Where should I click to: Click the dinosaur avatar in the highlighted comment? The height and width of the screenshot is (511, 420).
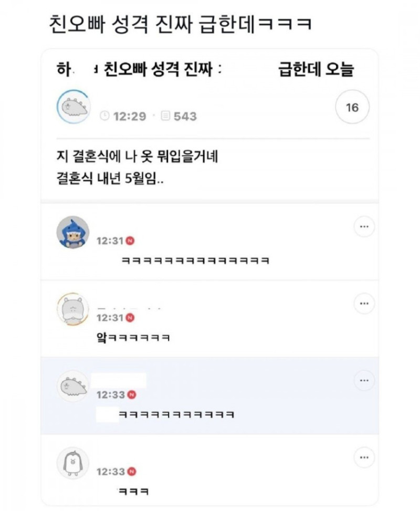73,386
